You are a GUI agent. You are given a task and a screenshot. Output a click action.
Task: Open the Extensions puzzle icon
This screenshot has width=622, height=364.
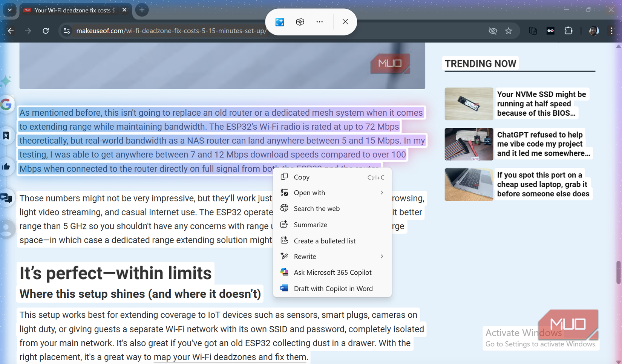click(568, 31)
